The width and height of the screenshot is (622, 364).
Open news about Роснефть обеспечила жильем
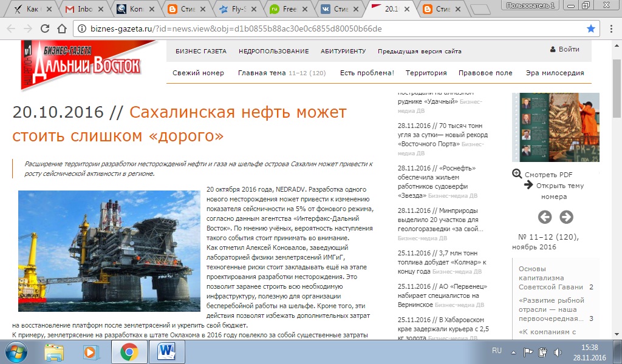pyautogui.click(x=437, y=182)
